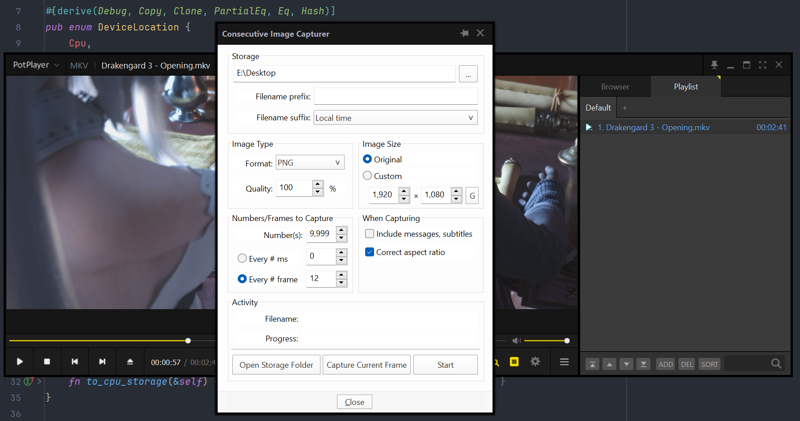This screenshot has height=421, width=800.
Task: Click the Filename prefix input field
Action: click(395, 96)
